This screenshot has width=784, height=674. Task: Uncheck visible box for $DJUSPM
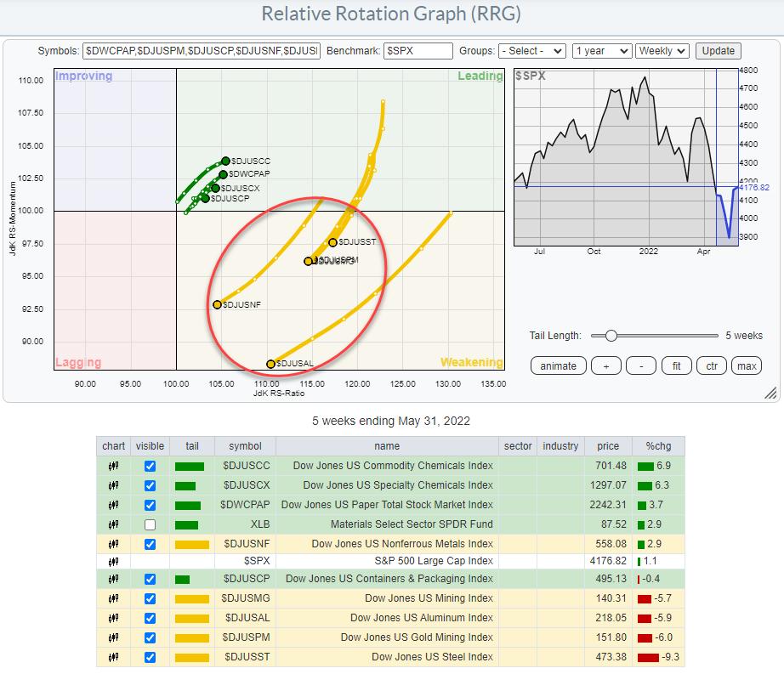click(x=151, y=637)
